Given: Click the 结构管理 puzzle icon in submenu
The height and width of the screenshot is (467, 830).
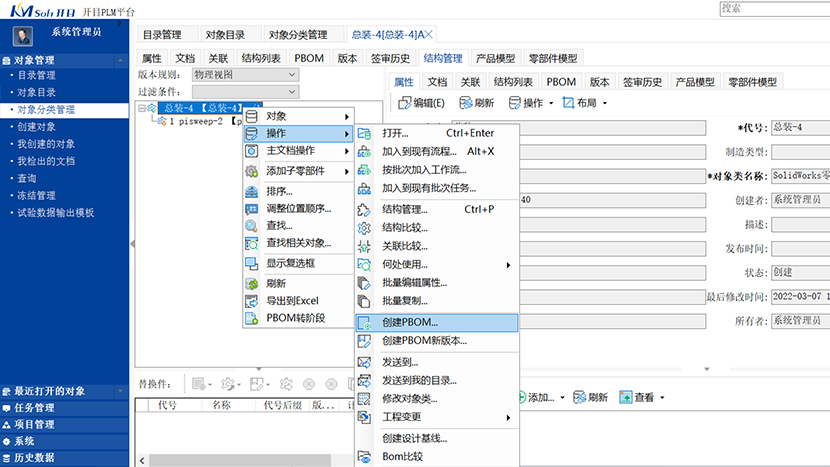Looking at the screenshot, I should [x=365, y=209].
